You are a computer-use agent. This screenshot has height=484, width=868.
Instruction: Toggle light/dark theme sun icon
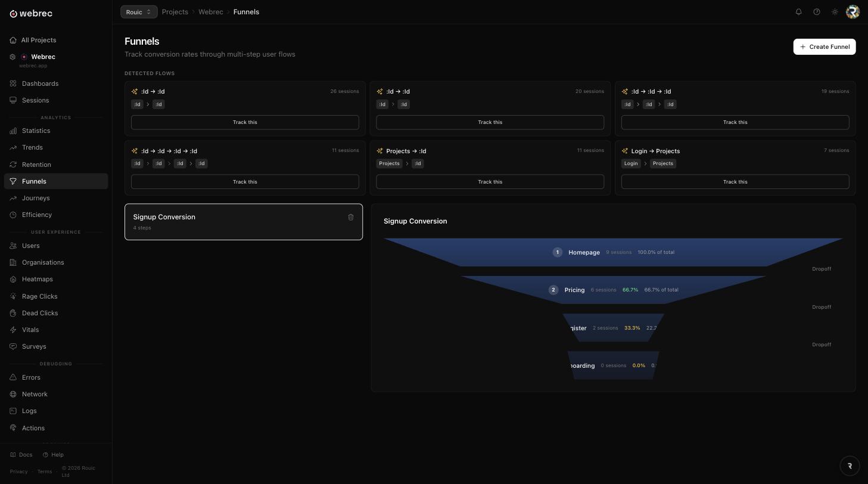click(835, 12)
